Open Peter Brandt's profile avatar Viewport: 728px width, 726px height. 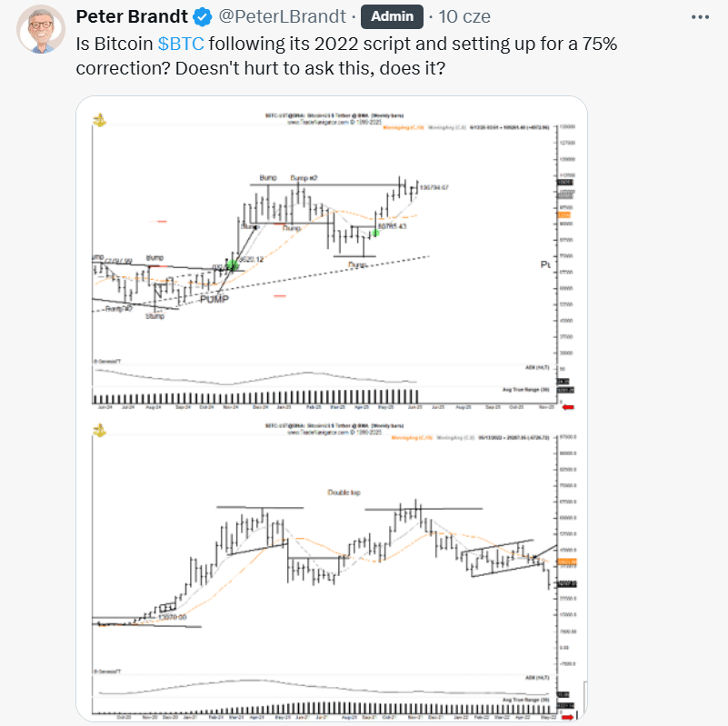click(41, 29)
